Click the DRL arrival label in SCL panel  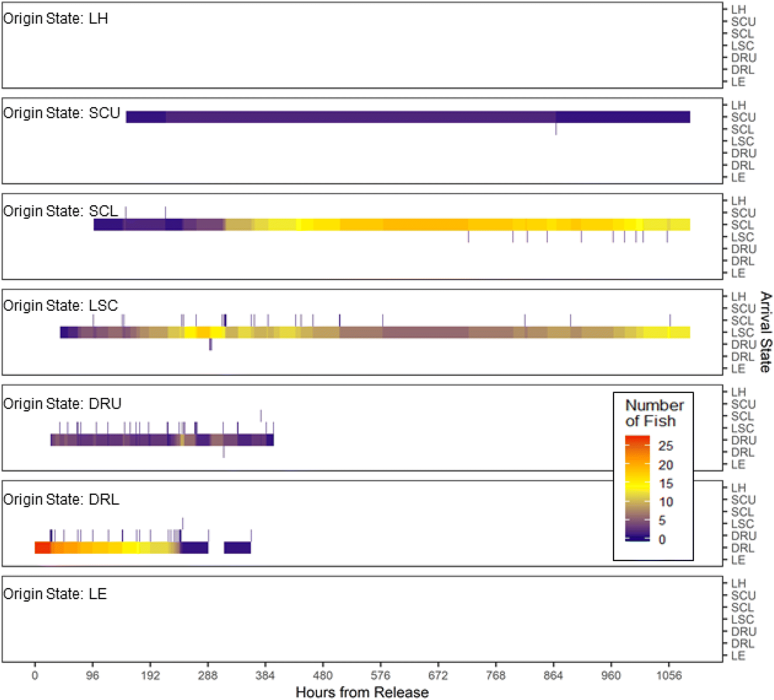click(743, 261)
